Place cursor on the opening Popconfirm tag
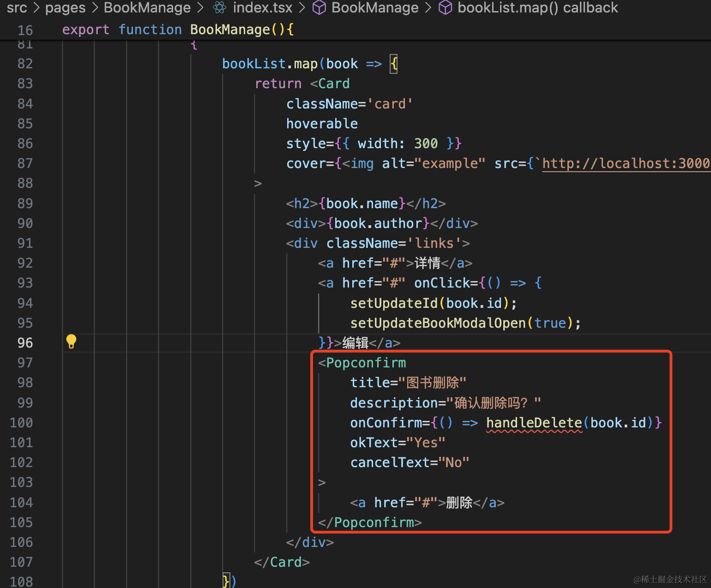 [366, 363]
